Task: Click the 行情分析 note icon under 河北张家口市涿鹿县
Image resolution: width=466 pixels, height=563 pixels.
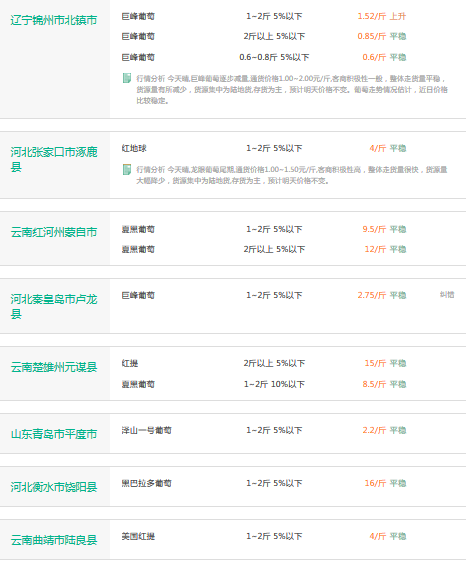Action: 127,169
